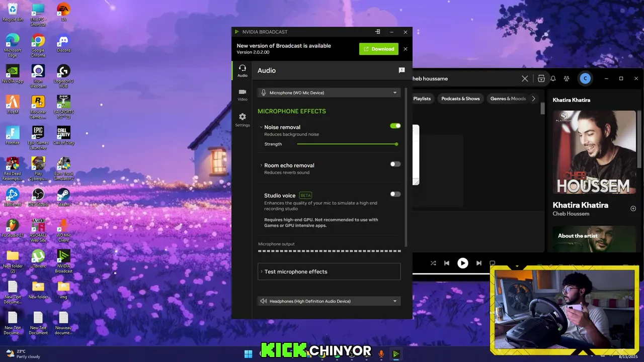Skip to next track in Spotify
The image size is (644, 362).
point(479,263)
